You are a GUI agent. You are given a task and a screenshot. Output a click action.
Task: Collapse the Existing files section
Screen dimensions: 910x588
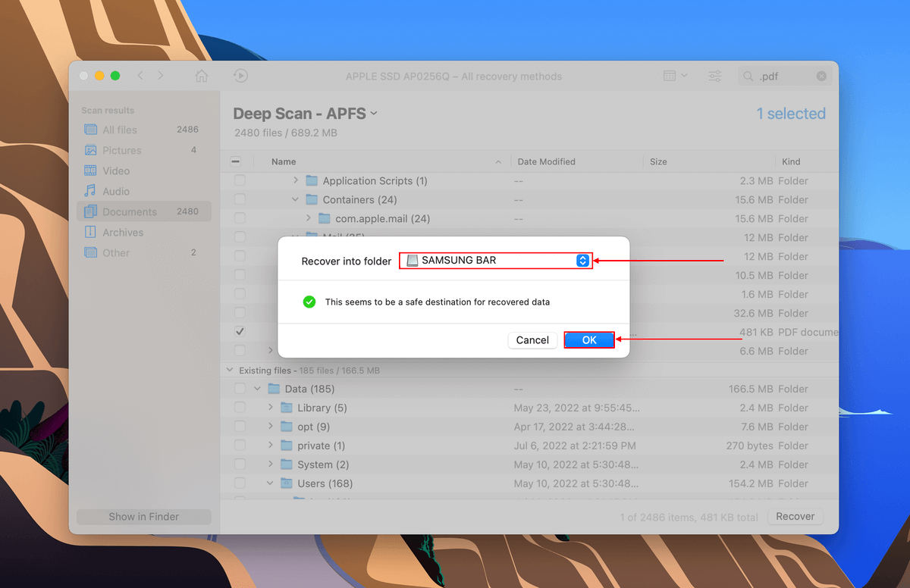(x=230, y=371)
